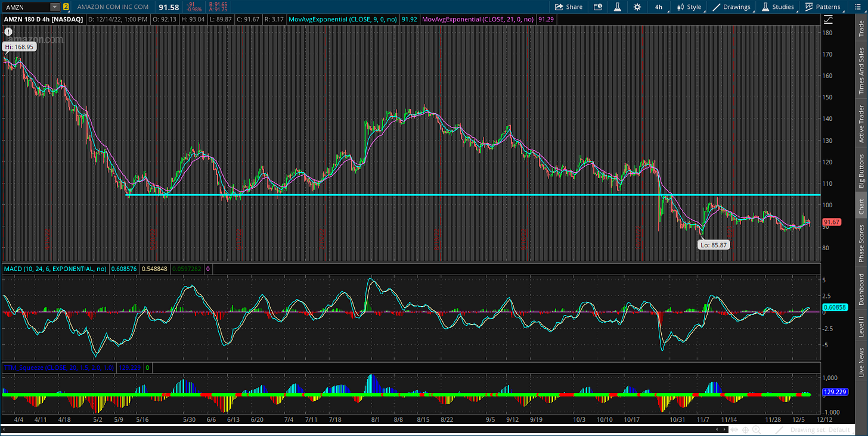Open the Big Buttons sidebar tab
This screenshot has height=436, width=868.
(861, 171)
